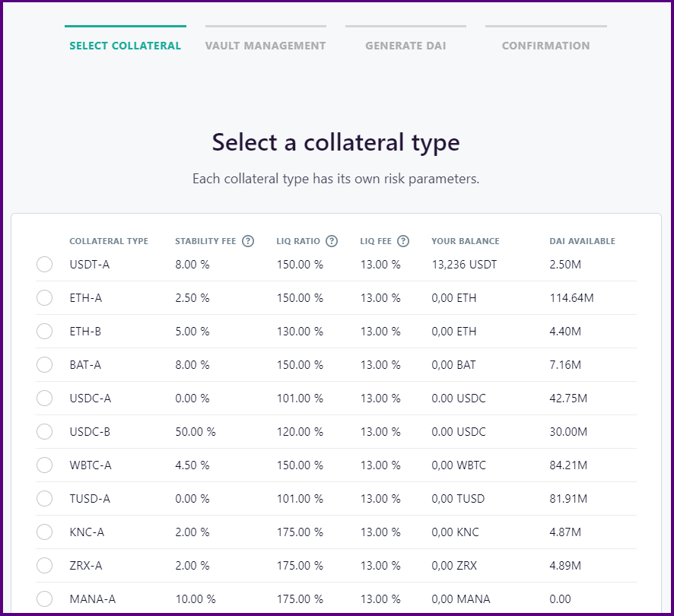Click the Liq Fee help icon
This screenshot has width=674, height=616.
click(403, 241)
